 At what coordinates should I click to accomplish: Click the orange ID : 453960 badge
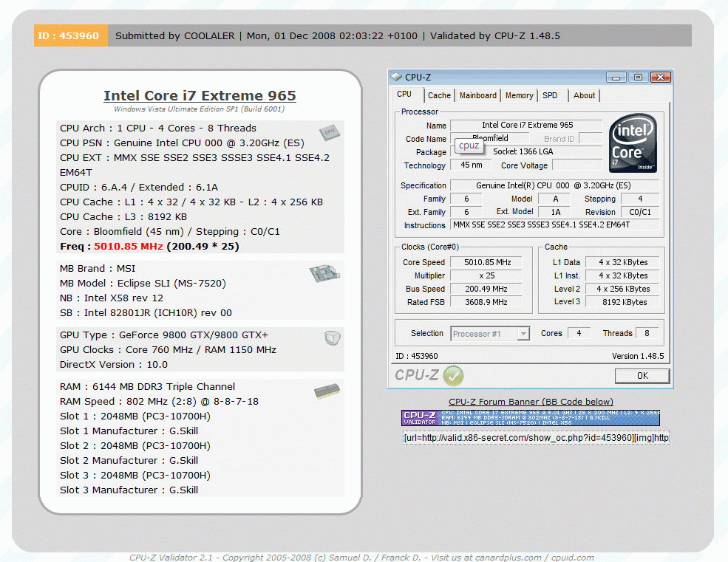pyautogui.click(x=70, y=35)
